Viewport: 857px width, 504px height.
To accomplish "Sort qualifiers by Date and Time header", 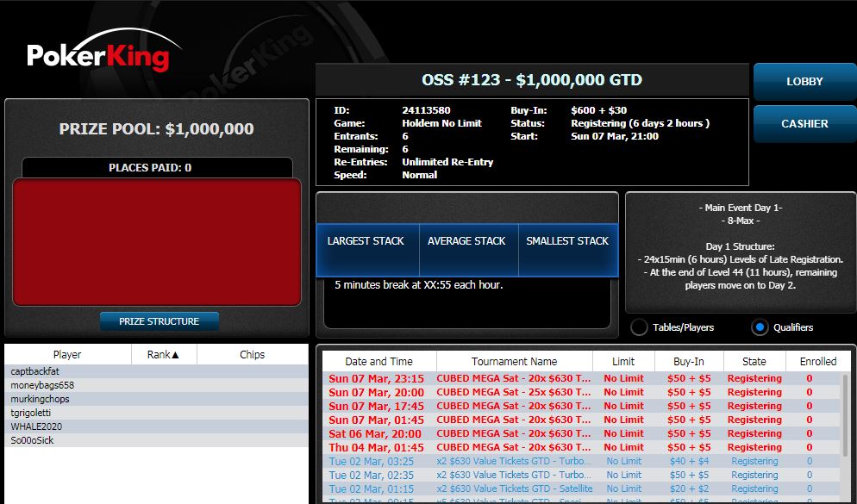I will [x=378, y=362].
